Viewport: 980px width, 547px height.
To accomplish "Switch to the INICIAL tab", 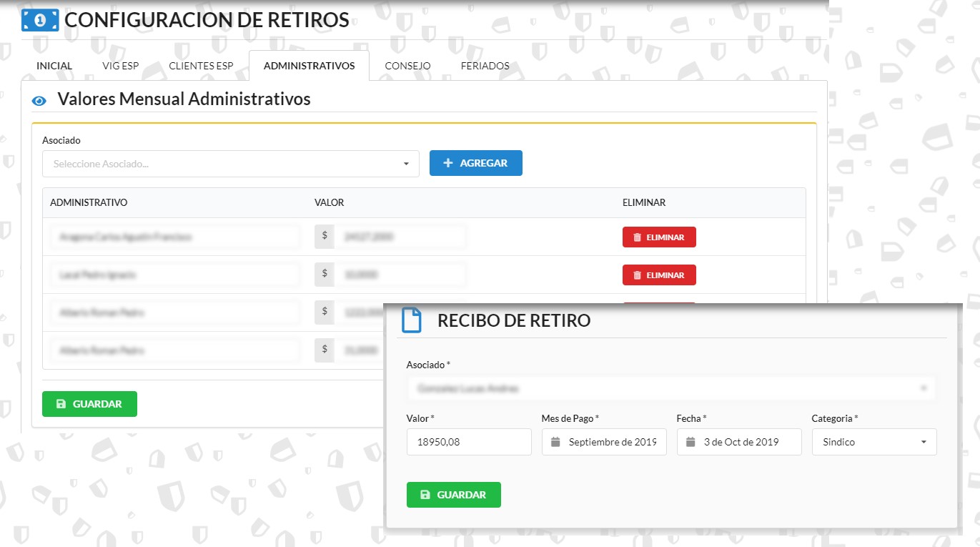I will [x=54, y=66].
